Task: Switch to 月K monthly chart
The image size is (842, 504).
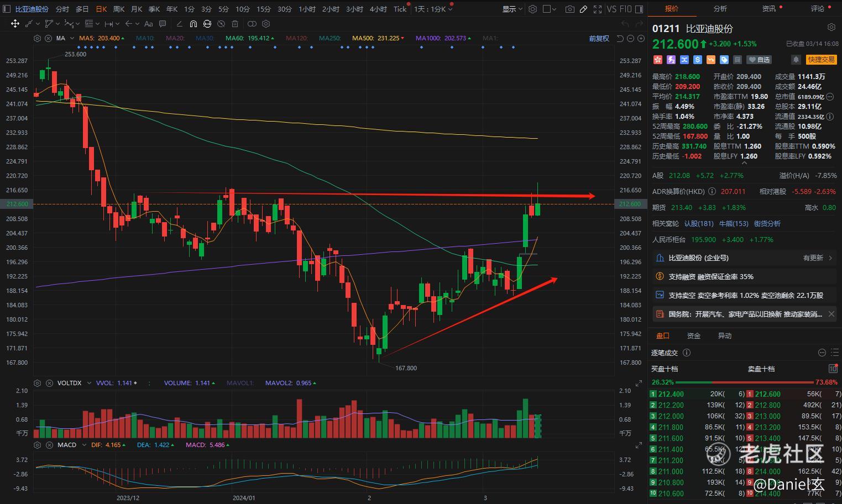Action: [137, 9]
